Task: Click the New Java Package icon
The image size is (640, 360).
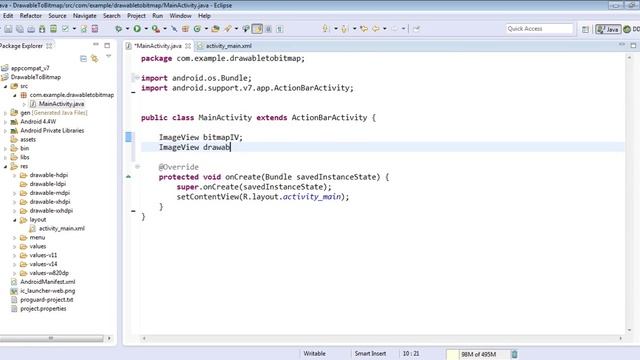Action: (185, 29)
